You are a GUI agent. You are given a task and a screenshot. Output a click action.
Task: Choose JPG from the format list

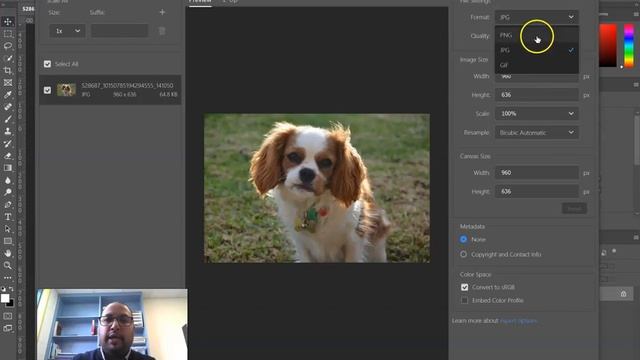pyautogui.click(x=537, y=50)
